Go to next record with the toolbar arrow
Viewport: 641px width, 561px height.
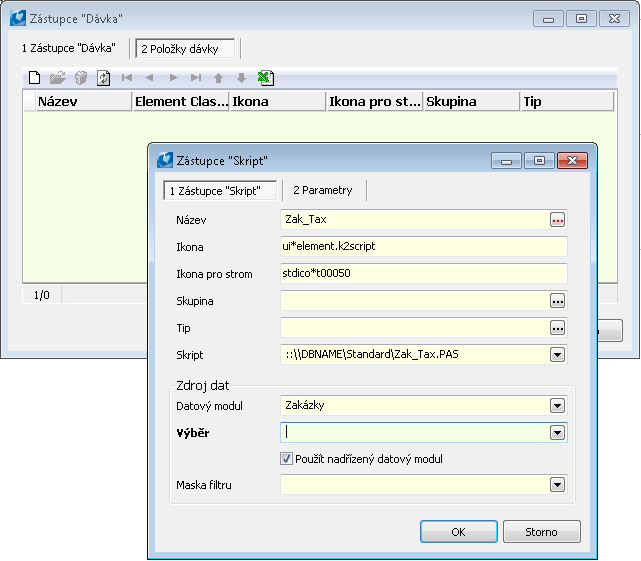pos(173,77)
